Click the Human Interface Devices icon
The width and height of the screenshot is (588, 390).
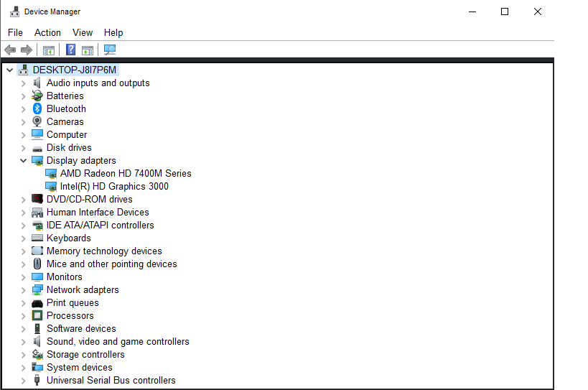(x=37, y=213)
